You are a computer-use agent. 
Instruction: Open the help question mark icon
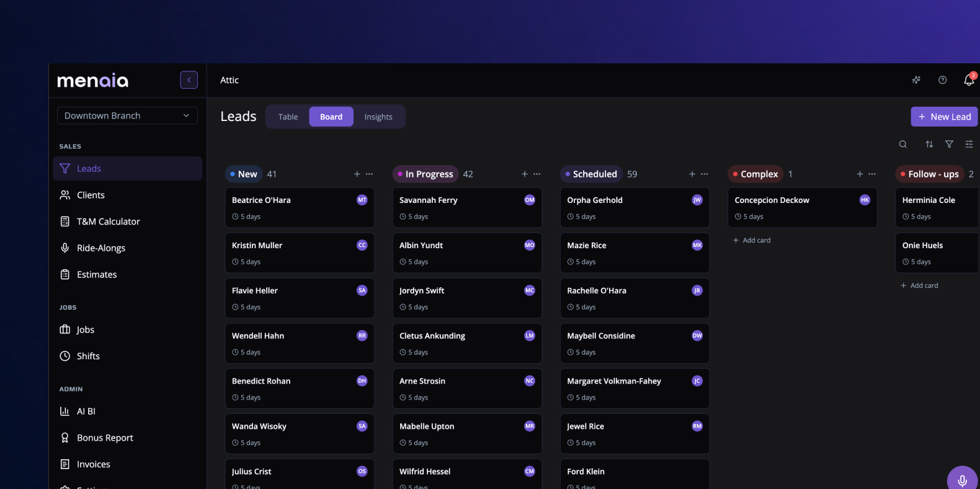click(942, 80)
